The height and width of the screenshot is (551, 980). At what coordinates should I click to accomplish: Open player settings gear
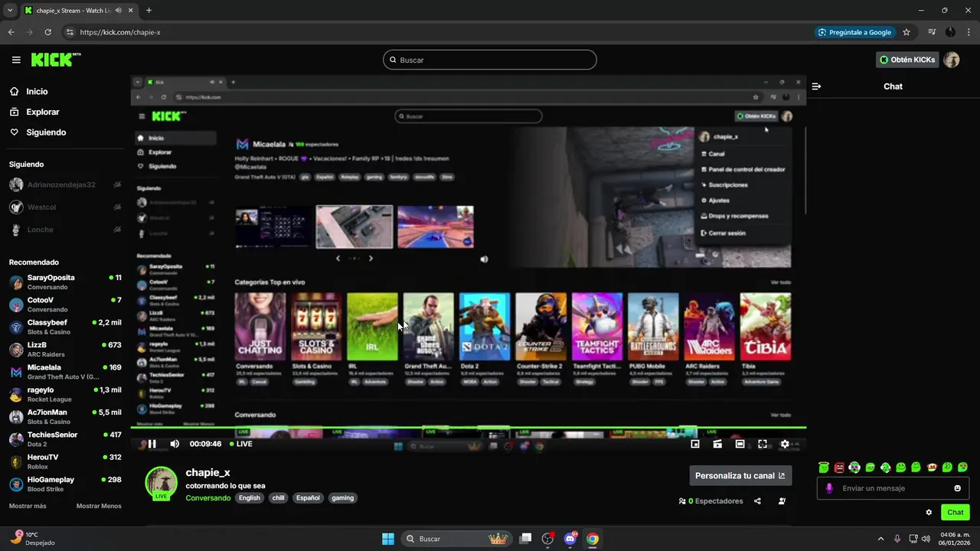pyautogui.click(x=785, y=444)
